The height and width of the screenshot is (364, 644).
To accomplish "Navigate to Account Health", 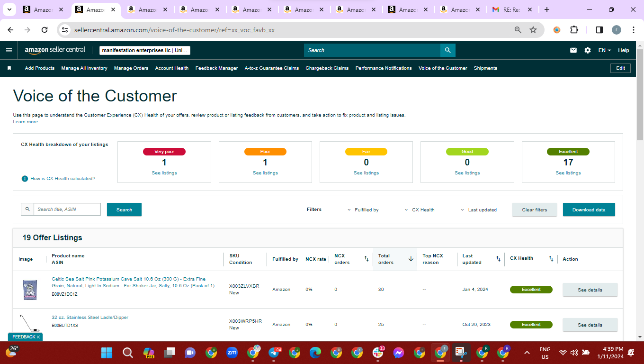I will 172,68.
